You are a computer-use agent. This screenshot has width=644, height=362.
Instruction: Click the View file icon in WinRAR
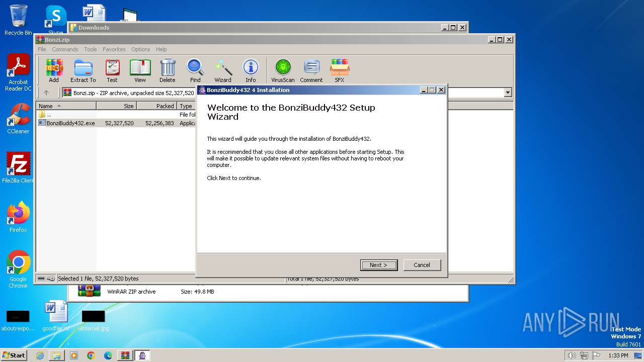[x=140, y=70]
